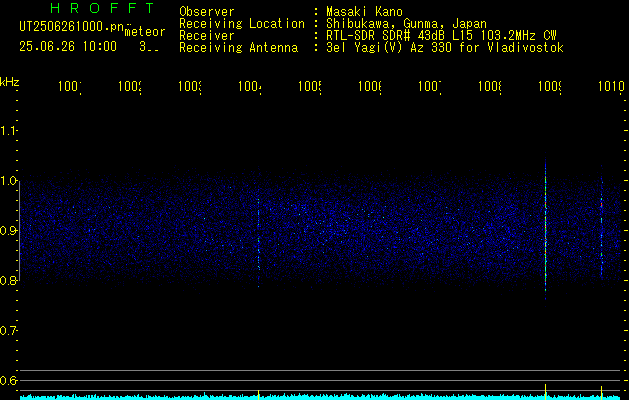Click the 1.1 frequency axis label

[9, 131]
